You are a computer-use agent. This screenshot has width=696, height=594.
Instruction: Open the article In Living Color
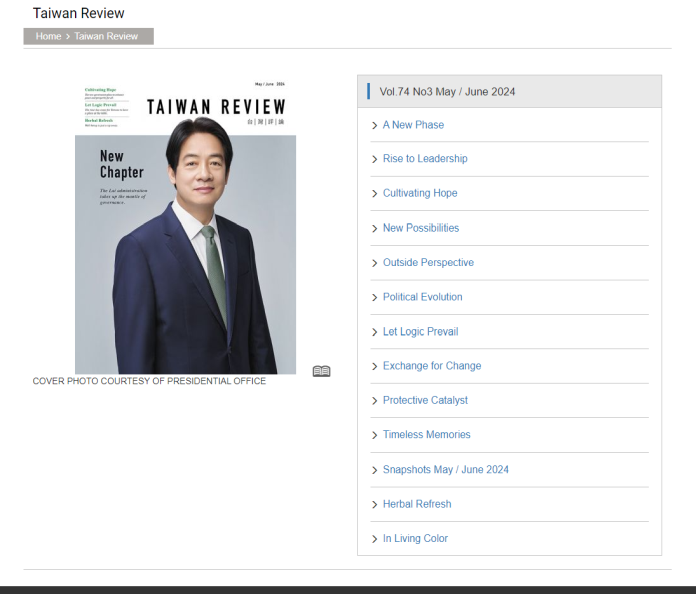[x=415, y=539]
